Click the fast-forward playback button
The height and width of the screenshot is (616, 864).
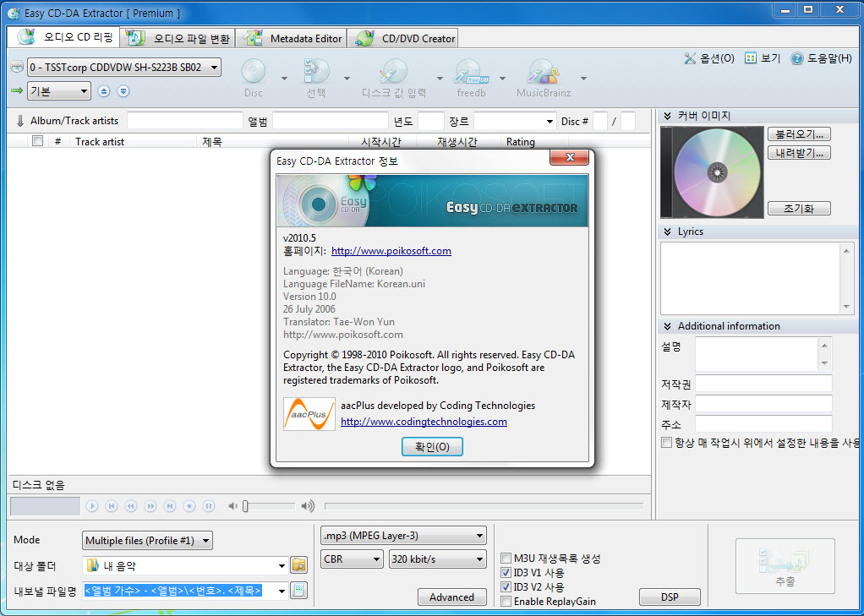tap(150, 506)
